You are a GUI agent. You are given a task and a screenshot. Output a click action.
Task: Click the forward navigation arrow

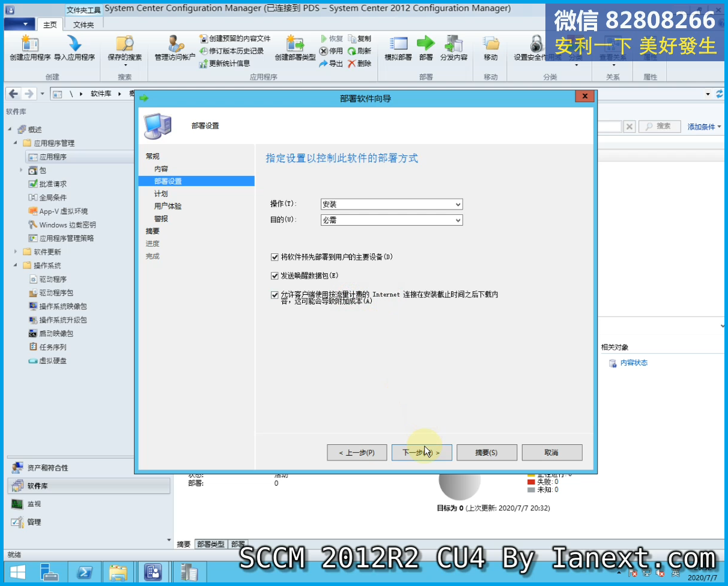(28, 94)
